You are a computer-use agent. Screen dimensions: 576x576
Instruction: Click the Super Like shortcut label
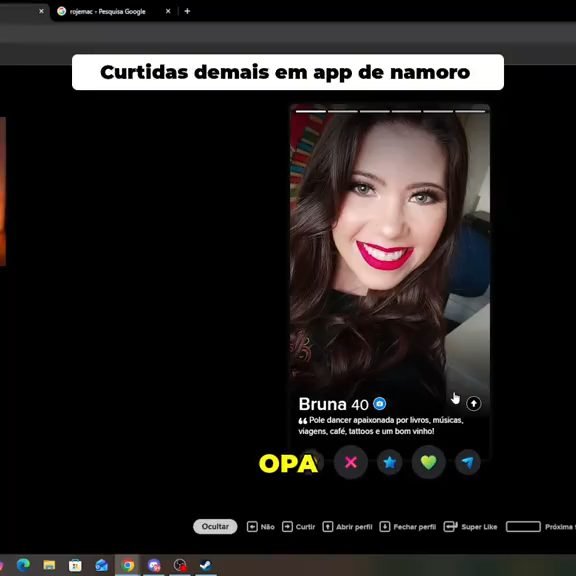[x=479, y=527]
